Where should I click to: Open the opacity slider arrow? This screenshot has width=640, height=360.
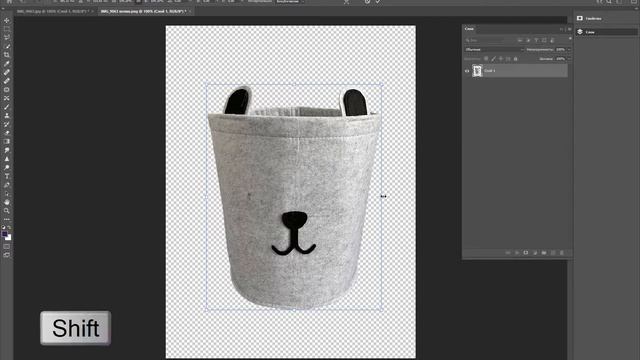(569, 49)
